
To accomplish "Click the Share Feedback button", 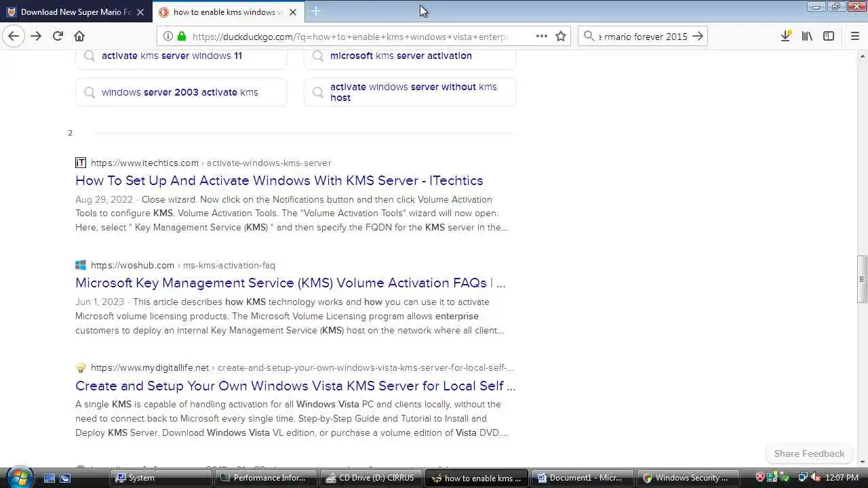I will coord(809,453).
